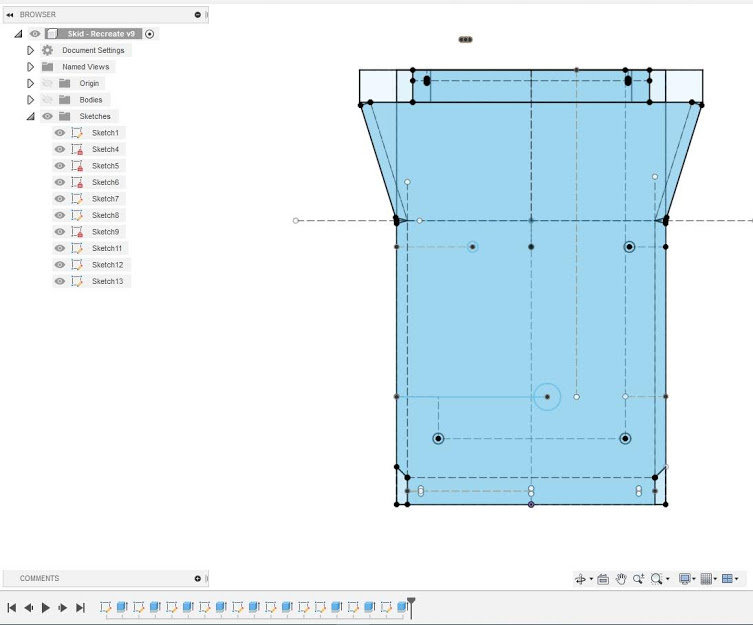Click the Skid - Recreate v9 component icon
This screenshot has height=625, width=753.
tap(52, 34)
